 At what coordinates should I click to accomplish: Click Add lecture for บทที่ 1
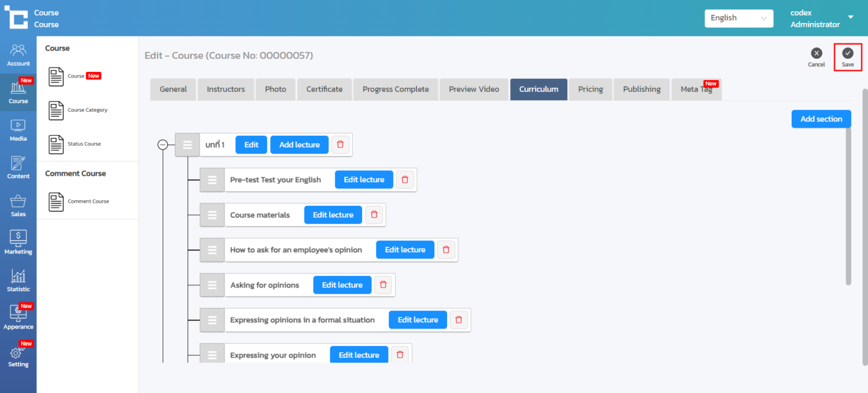point(299,144)
